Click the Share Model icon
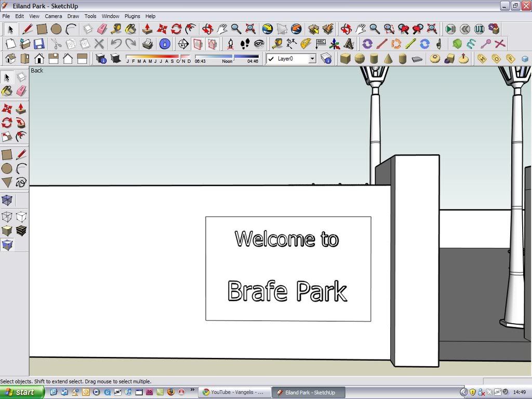 click(328, 29)
